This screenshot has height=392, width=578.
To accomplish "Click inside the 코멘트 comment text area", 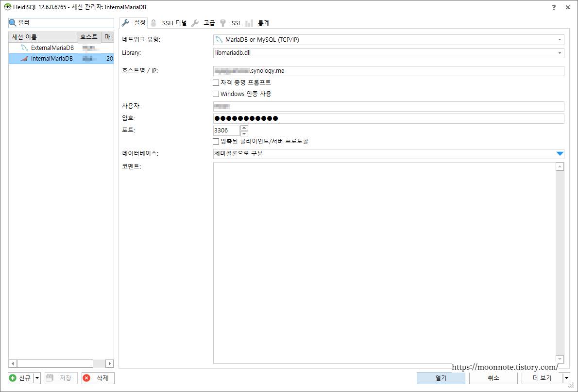I will click(384, 263).
